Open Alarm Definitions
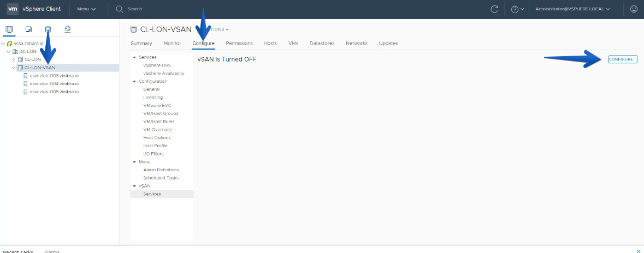644x253 pixels. pos(161,170)
